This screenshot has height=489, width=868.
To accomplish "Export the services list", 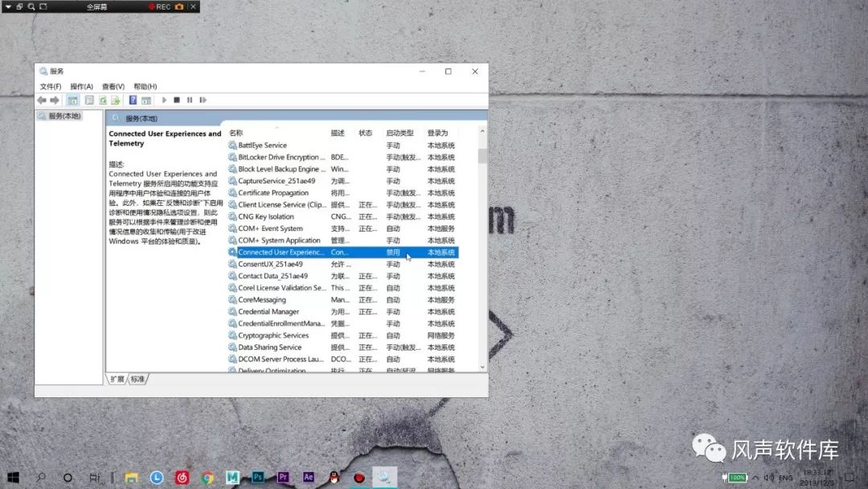I will pos(114,100).
